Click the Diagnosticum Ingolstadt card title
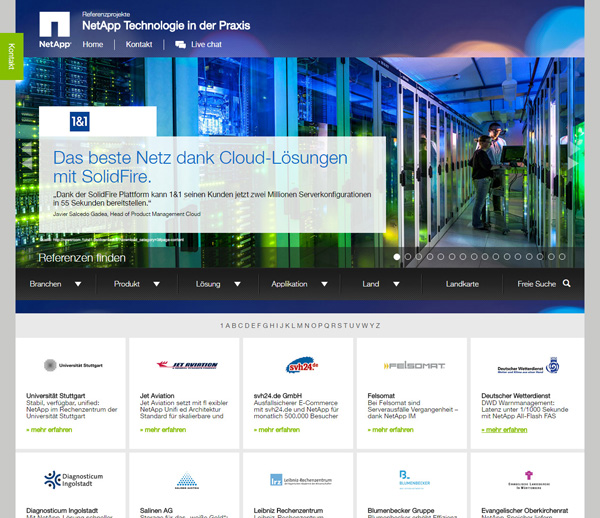600x518 pixels. (62, 510)
